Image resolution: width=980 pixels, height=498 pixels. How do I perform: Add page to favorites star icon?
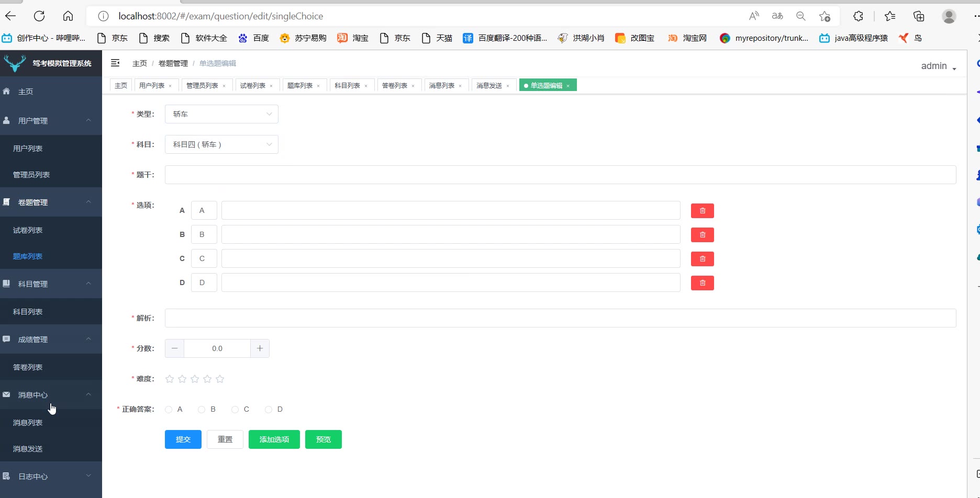tap(825, 16)
